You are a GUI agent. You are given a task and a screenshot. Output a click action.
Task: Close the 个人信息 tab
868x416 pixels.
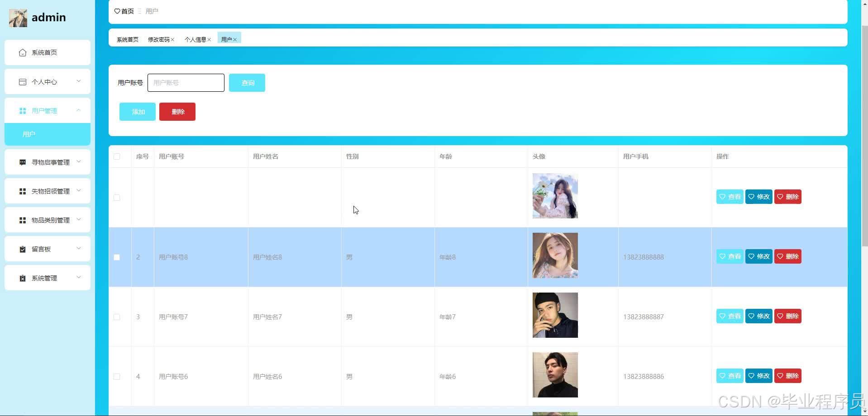209,40
